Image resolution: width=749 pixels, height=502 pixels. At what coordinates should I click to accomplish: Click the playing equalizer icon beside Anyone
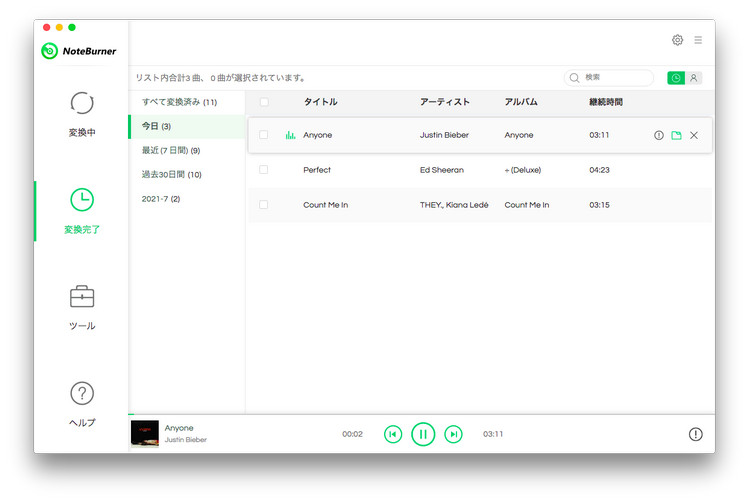[x=290, y=135]
